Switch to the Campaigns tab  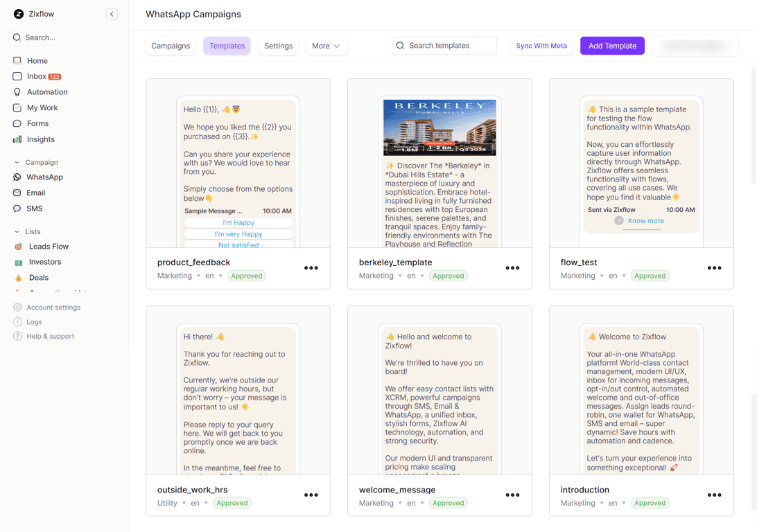(x=171, y=46)
